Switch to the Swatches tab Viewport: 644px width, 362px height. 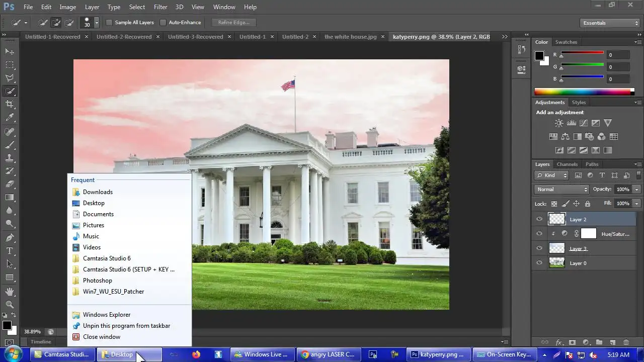(566, 42)
